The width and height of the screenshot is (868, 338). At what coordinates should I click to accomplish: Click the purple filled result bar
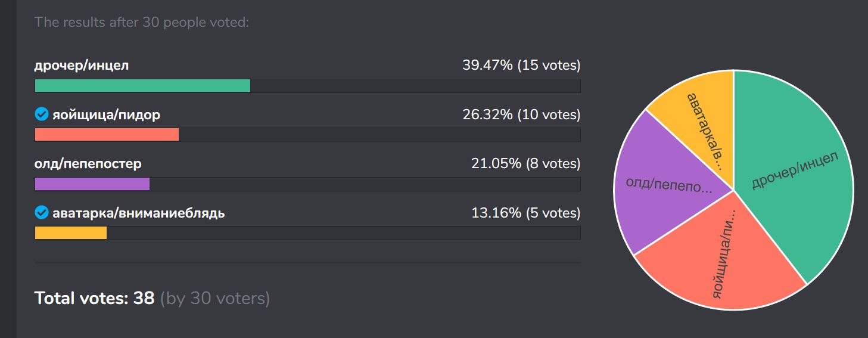pos(92,184)
